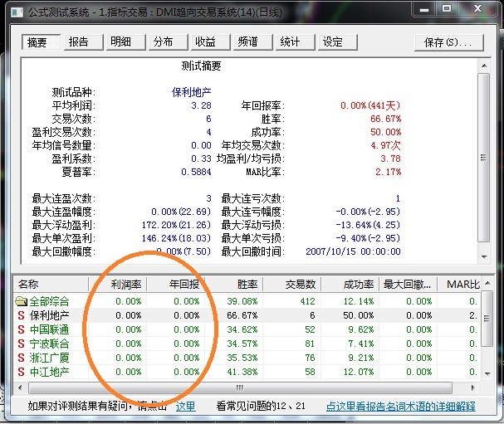Sort by the 胜率 column header
This screenshot has width=504, height=424.
point(233,285)
